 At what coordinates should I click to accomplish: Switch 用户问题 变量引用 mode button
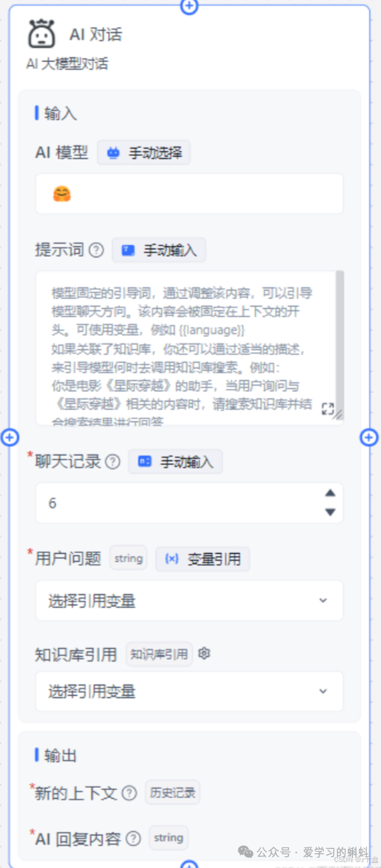[x=203, y=558]
